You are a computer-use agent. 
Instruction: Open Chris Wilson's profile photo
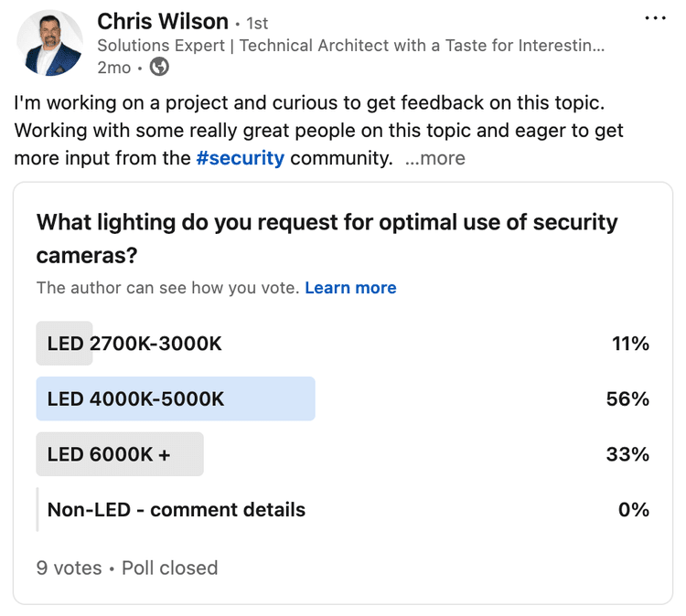[50, 43]
